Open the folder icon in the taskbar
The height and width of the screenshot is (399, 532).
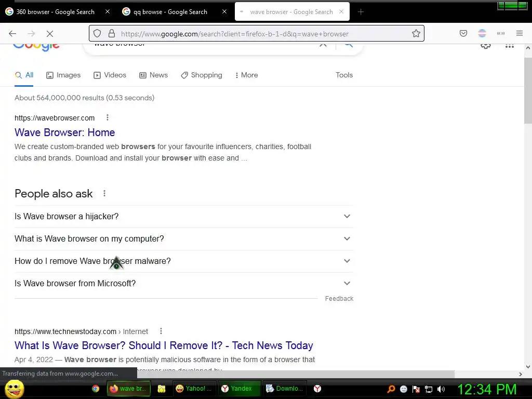pos(162,389)
